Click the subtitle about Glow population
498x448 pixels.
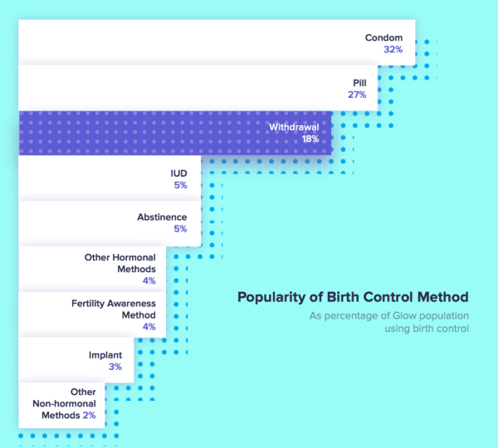(389, 322)
